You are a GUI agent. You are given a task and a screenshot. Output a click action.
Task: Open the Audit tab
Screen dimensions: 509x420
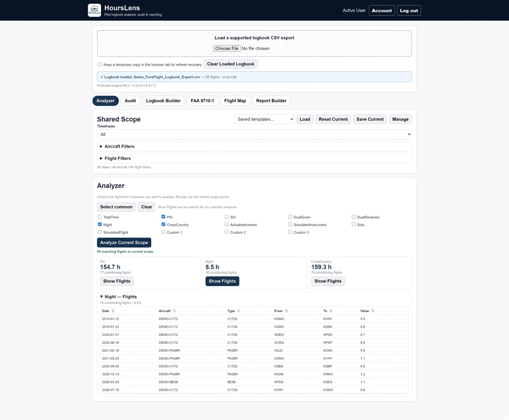(x=130, y=101)
